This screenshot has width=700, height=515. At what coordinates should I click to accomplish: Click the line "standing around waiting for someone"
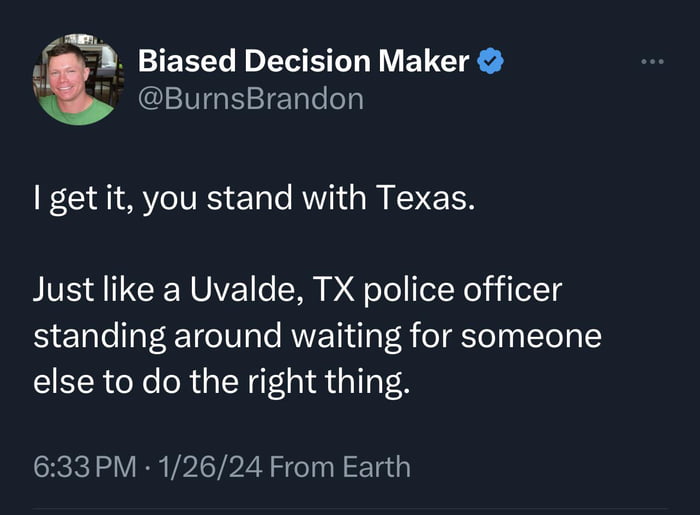pyautogui.click(x=318, y=336)
